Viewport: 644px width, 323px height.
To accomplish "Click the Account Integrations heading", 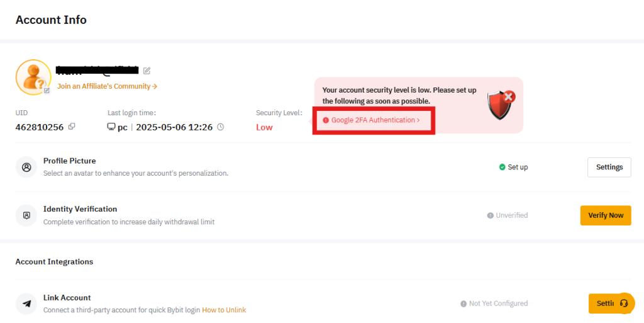I will (54, 262).
